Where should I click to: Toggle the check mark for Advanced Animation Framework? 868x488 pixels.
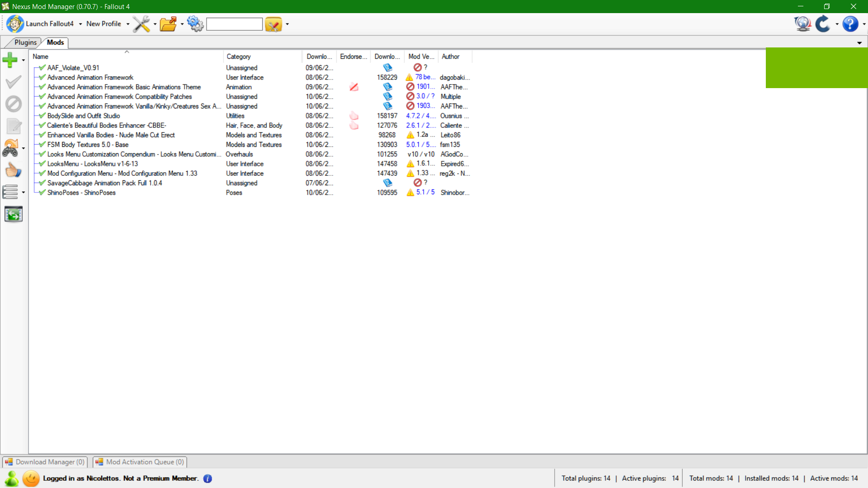click(42, 77)
